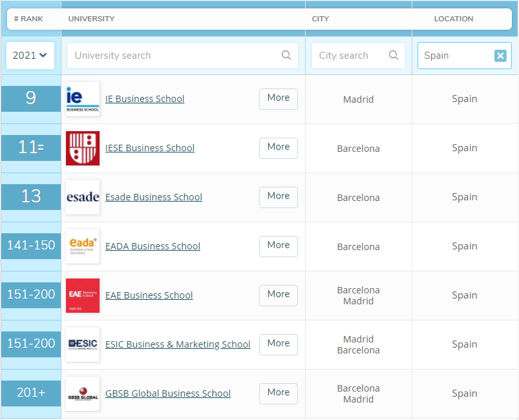
Task: Click the Spain location filter field
Action: (x=465, y=56)
